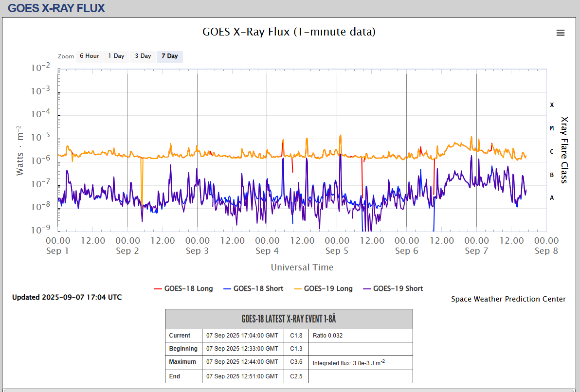Click the GOES-18 Latest X-Ray Event table header
The width and height of the screenshot is (580, 392).
pyautogui.click(x=289, y=319)
